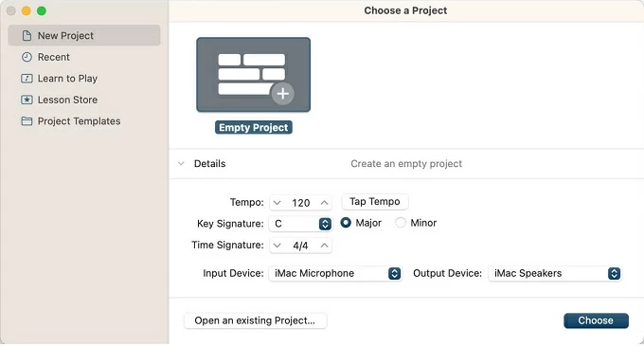Select the Minor key radio button
This screenshot has height=347, width=644.
(x=401, y=223)
